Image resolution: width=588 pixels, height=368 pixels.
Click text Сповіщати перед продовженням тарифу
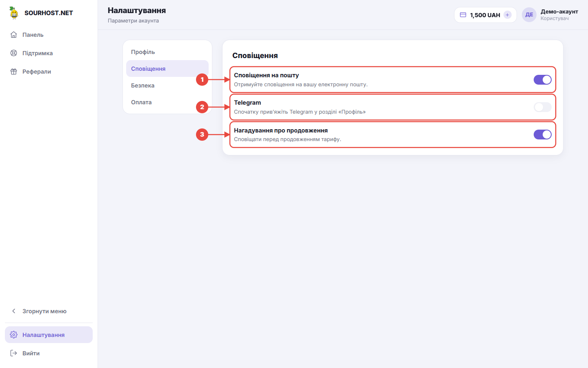click(287, 139)
